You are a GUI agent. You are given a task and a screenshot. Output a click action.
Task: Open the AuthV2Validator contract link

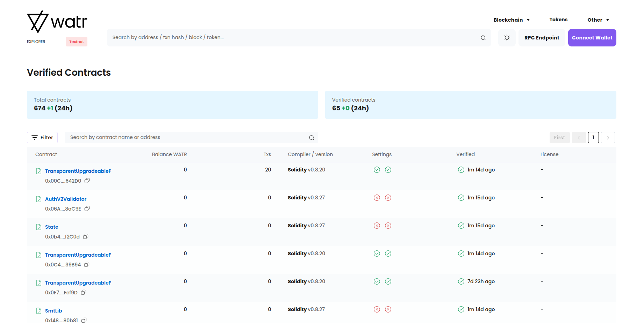(66, 199)
